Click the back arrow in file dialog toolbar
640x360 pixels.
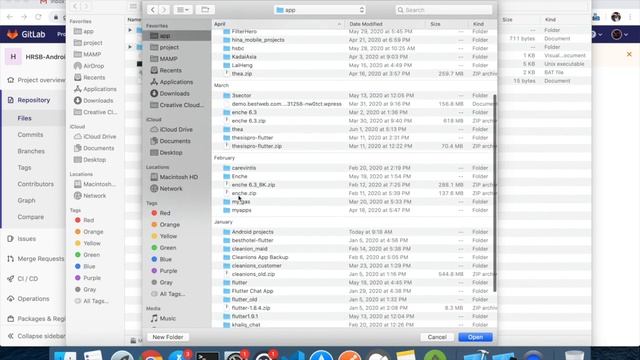152,10
